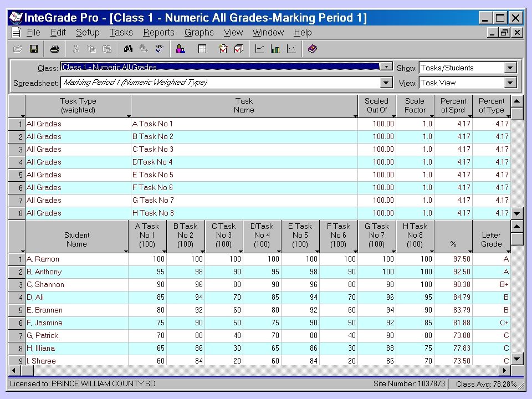
Task: Click the Task Type (weighted) column header
Action: click(78, 106)
